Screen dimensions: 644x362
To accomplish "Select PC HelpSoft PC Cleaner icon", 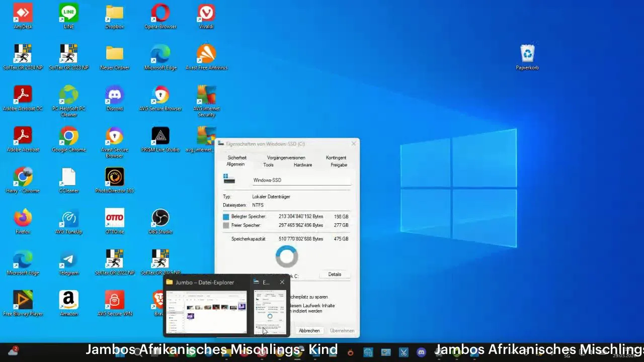I will pos(69,101).
